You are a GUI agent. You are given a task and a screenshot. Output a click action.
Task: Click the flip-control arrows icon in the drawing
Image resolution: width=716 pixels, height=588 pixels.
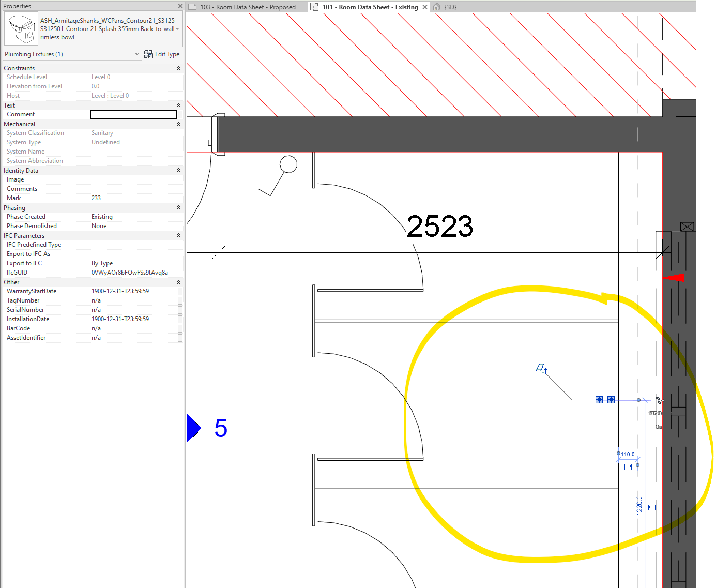541,368
